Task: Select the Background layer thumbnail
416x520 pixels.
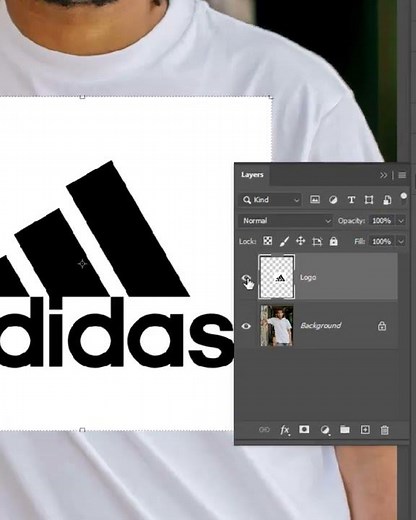Action: [x=277, y=325]
